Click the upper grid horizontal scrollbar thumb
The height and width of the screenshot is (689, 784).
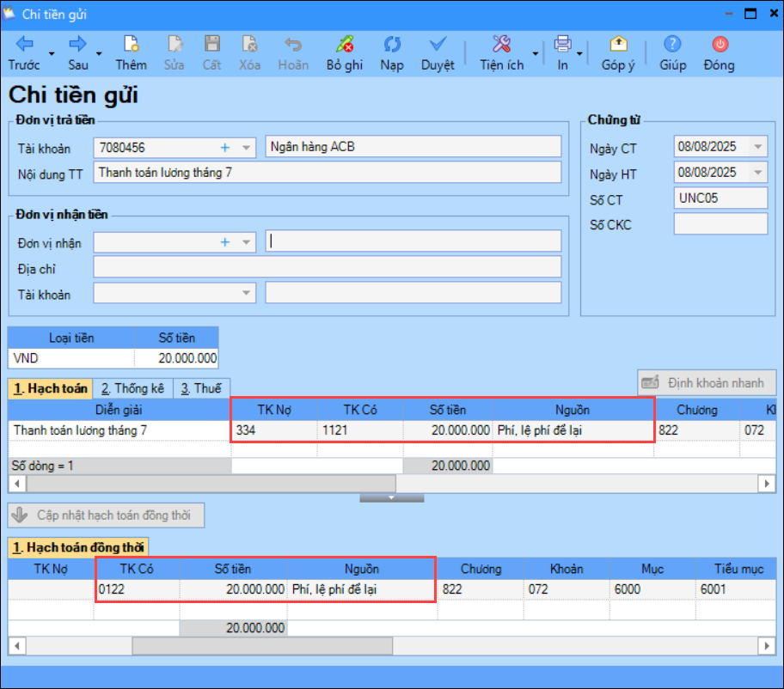click(x=211, y=484)
